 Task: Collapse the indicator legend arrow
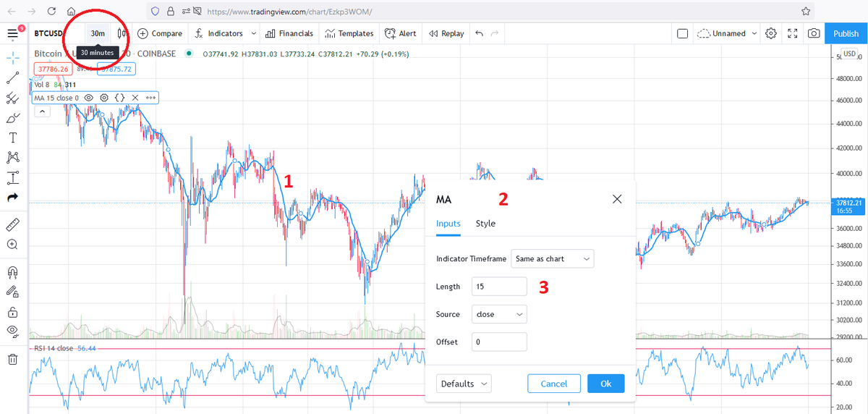tap(41, 111)
